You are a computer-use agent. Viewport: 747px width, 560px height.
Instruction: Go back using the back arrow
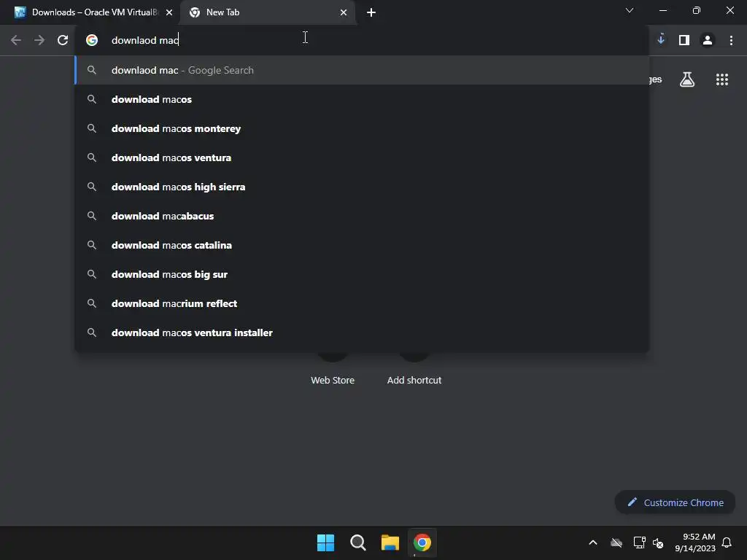click(x=16, y=40)
